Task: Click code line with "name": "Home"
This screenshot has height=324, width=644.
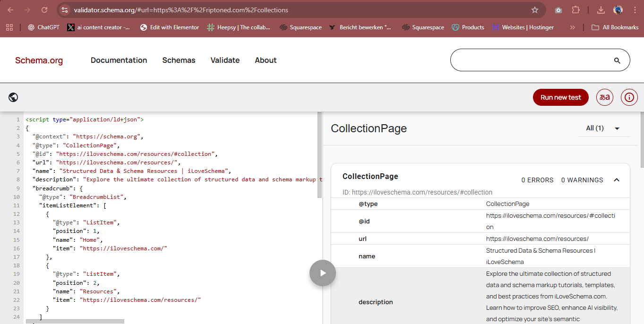Action: pos(78,239)
